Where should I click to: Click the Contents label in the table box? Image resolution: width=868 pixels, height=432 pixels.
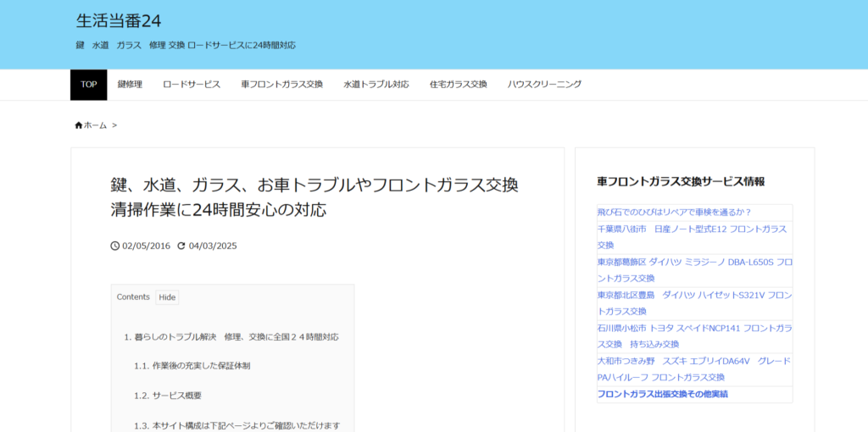[133, 297]
